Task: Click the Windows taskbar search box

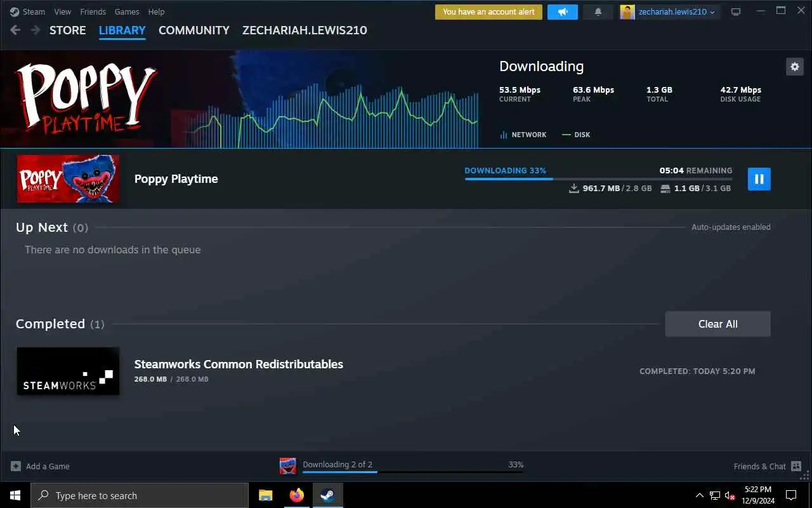Action: pyautogui.click(x=140, y=495)
